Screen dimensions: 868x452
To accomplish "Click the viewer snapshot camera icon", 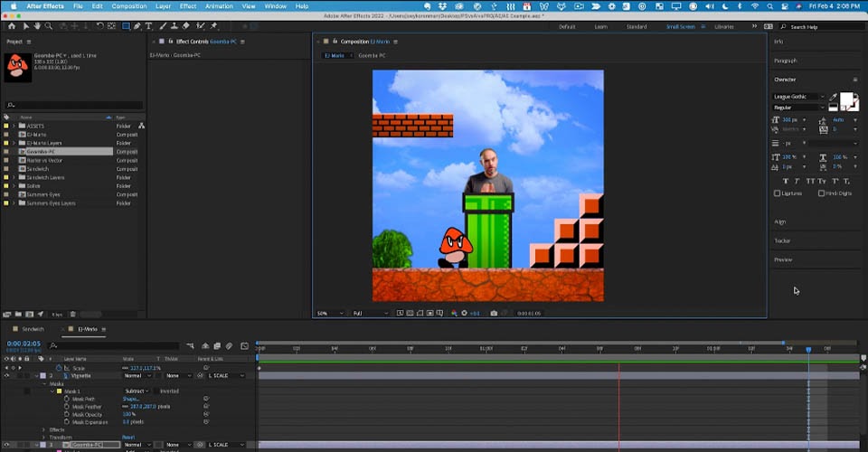I will coord(494,313).
